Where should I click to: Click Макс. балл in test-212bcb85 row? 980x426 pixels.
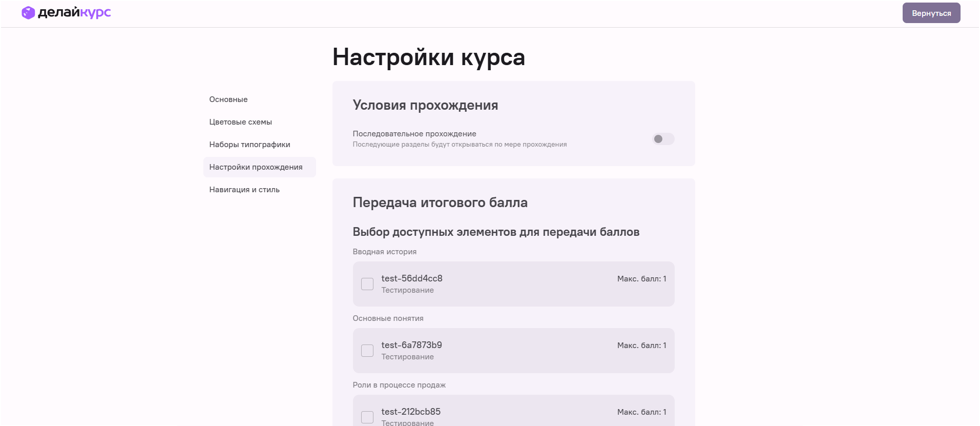point(641,412)
